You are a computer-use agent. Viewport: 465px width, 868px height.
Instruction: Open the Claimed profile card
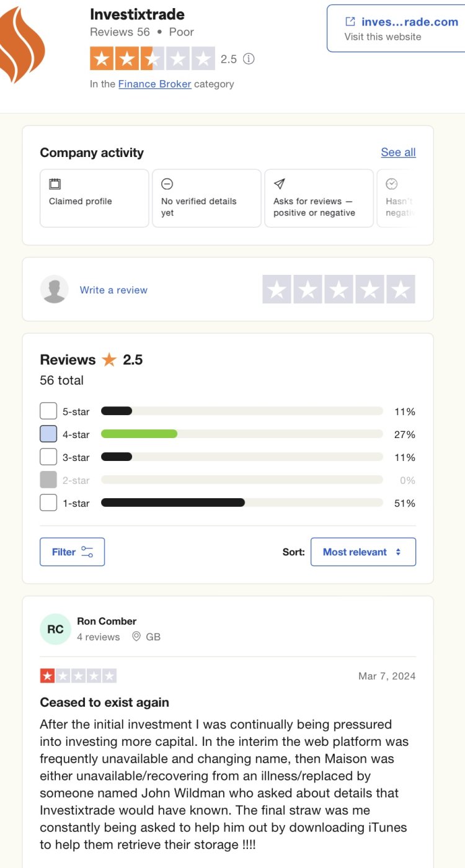[x=94, y=198]
